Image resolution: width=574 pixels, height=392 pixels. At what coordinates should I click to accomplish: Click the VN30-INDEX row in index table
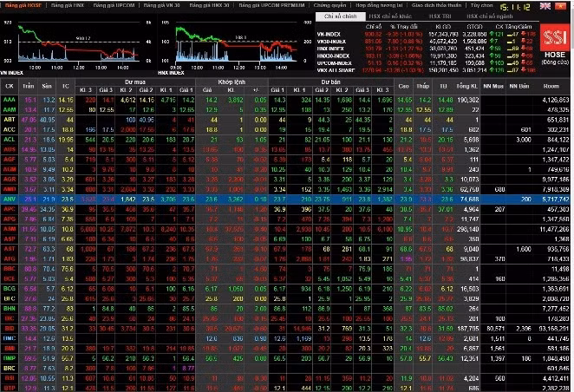point(426,42)
